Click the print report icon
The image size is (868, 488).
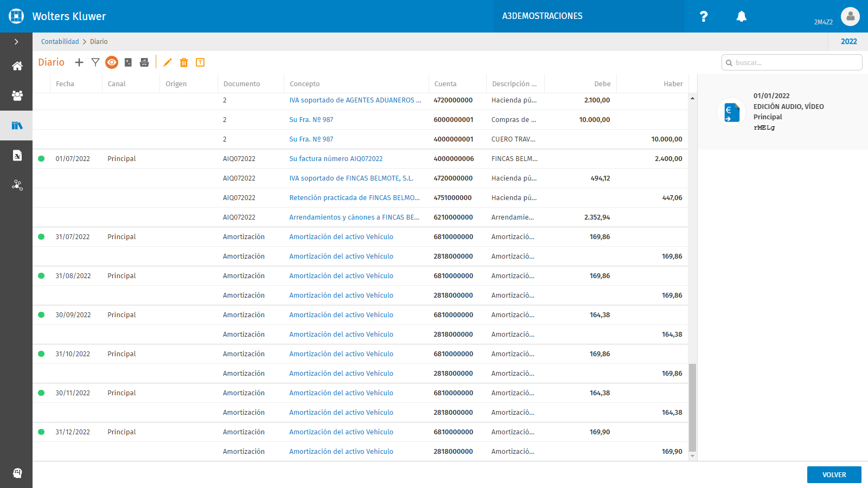(x=144, y=62)
